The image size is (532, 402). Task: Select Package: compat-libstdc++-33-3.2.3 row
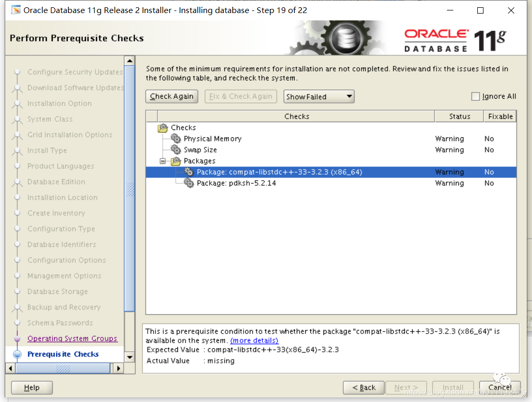tap(331, 172)
